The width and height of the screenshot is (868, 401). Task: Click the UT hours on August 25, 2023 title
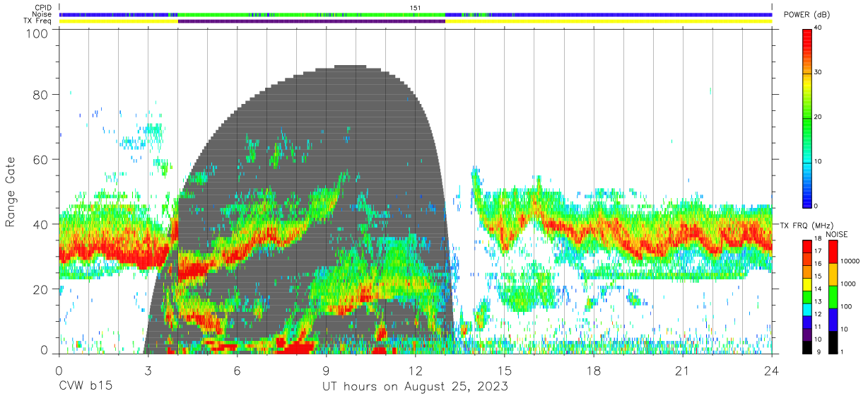415,387
